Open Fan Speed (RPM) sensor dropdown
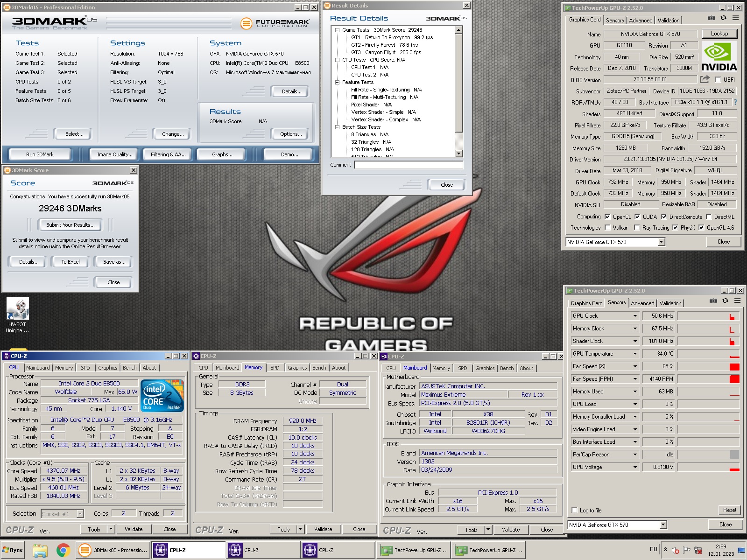Screen dimensions: 747x560 (635, 379)
